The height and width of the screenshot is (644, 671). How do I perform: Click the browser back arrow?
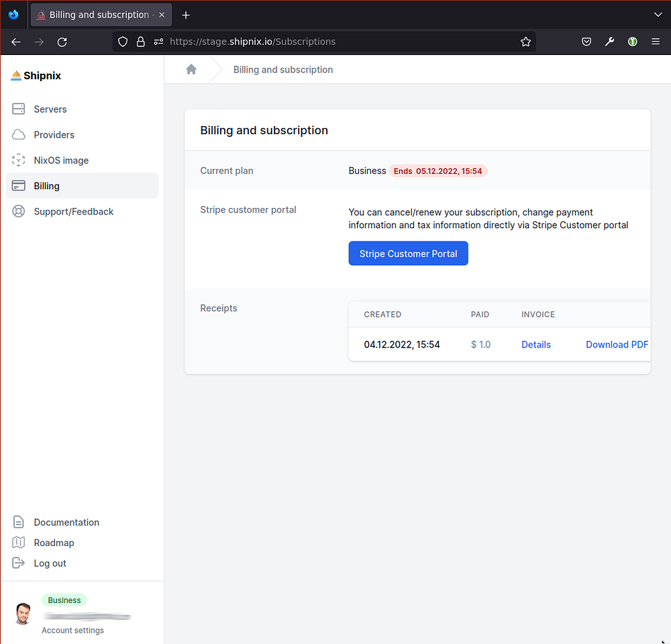(x=16, y=42)
